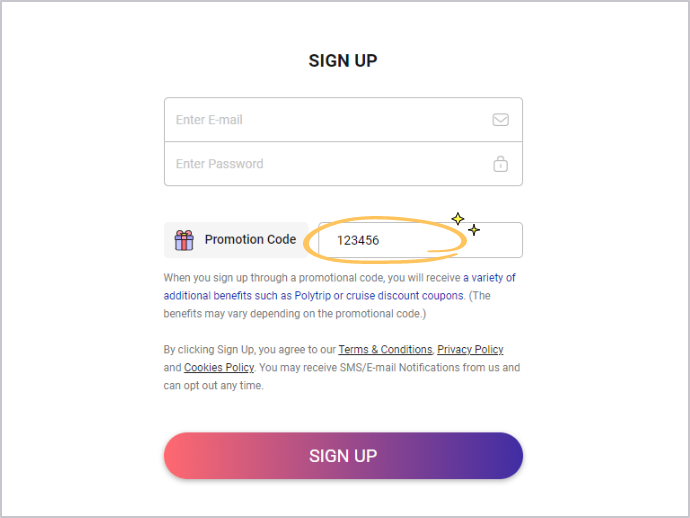Viewport: 690px width, 518px height.
Task: Click the SIGN UP heading at the top
Action: point(343,61)
